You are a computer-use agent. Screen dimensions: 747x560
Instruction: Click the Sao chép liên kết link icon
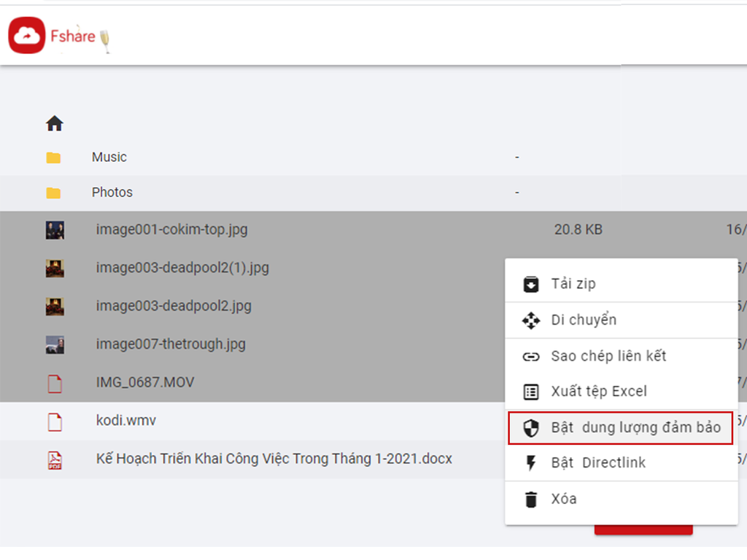(x=531, y=357)
